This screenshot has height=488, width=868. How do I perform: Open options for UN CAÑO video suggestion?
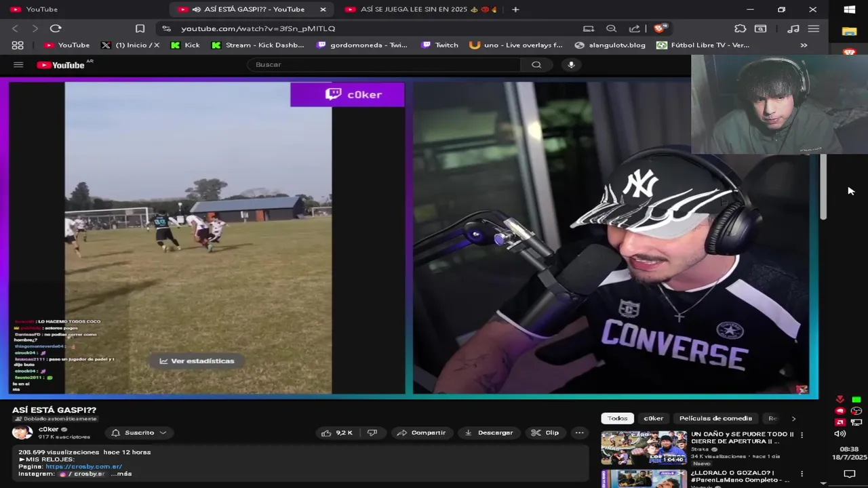point(802,435)
